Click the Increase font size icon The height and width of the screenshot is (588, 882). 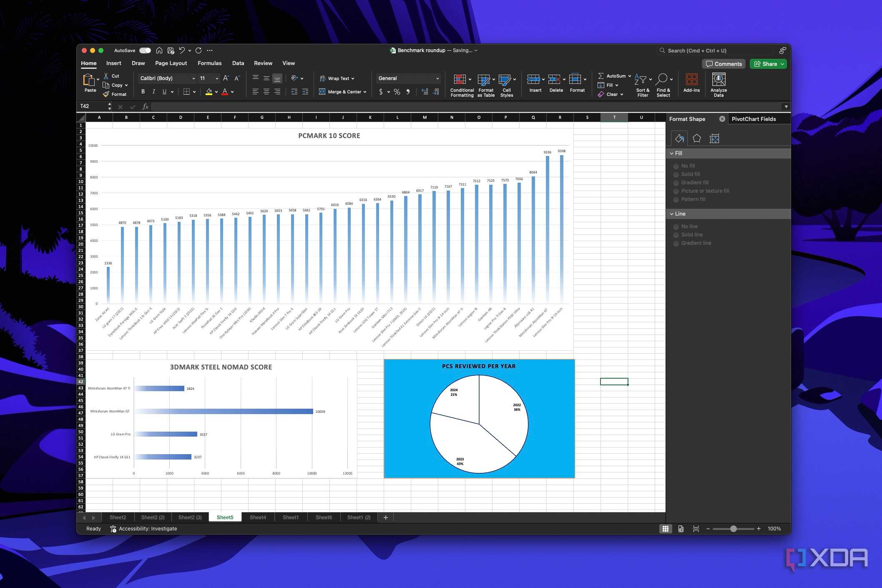[226, 78]
